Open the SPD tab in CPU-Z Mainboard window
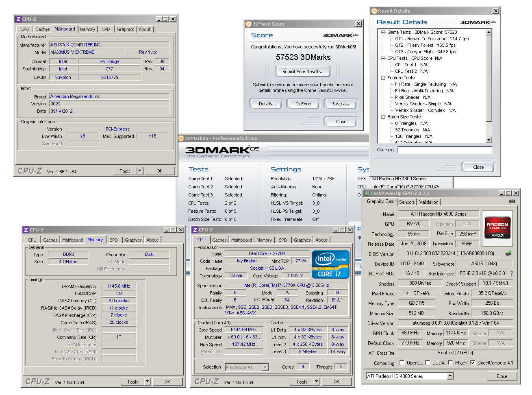532x395 pixels. click(x=106, y=29)
